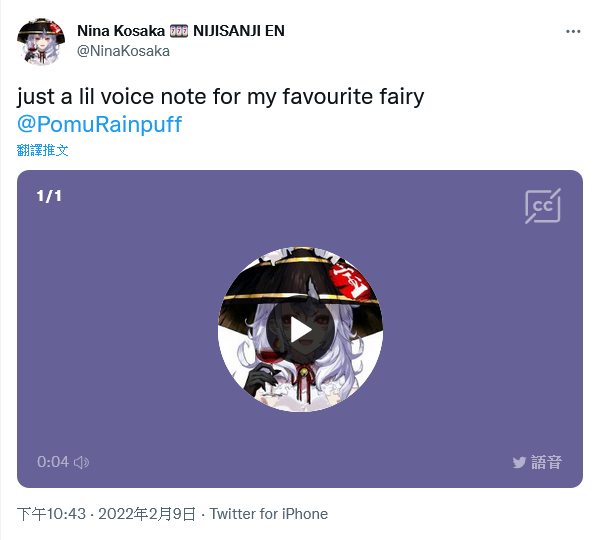Image resolution: width=598 pixels, height=540 pixels.
Task: Click the slot machine emoji in name
Action: coord(179,31)
